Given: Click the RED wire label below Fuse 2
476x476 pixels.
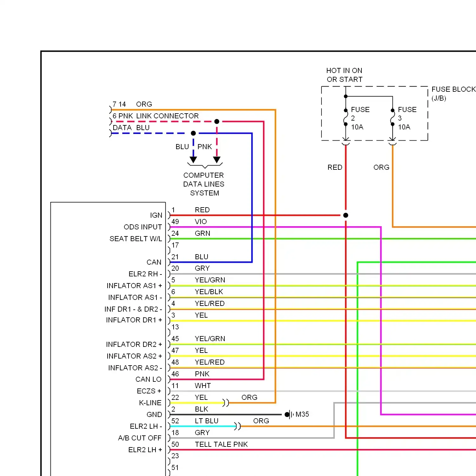Looking at the screenshot, I should coord(335,167).
